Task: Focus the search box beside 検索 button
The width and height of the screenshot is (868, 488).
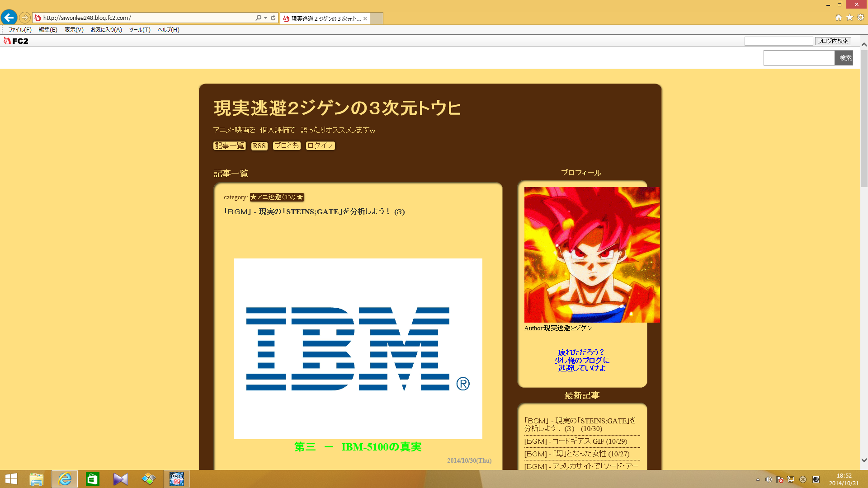Action: [799, 58]
